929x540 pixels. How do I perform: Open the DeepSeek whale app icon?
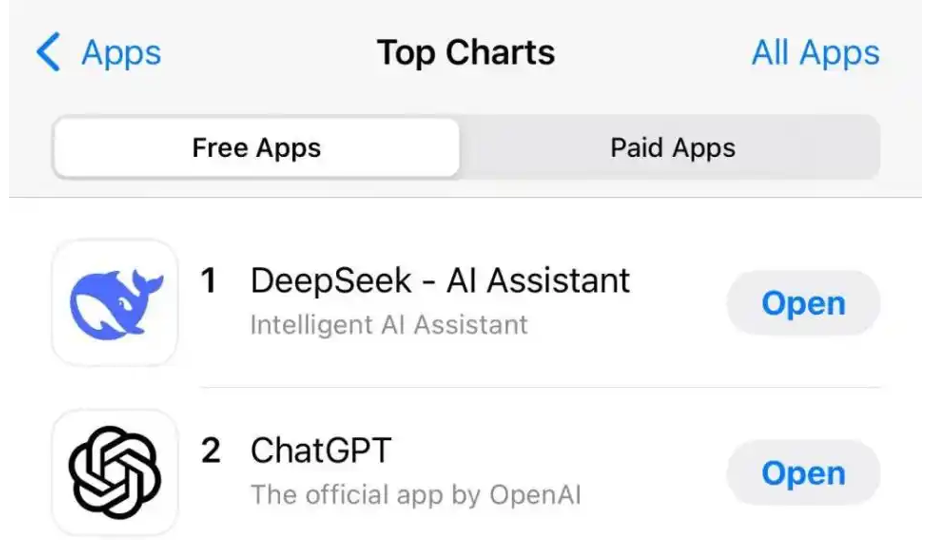point(114,302)
